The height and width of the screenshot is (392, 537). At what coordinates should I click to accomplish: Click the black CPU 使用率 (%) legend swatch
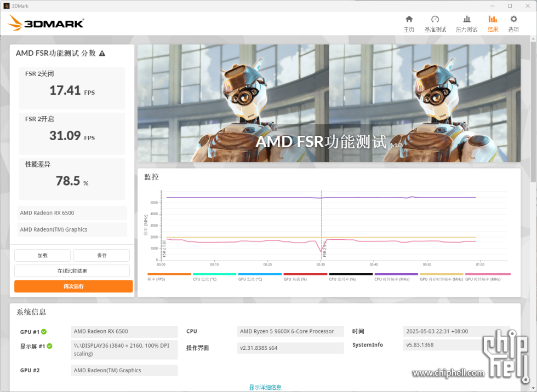click(351, 274)
